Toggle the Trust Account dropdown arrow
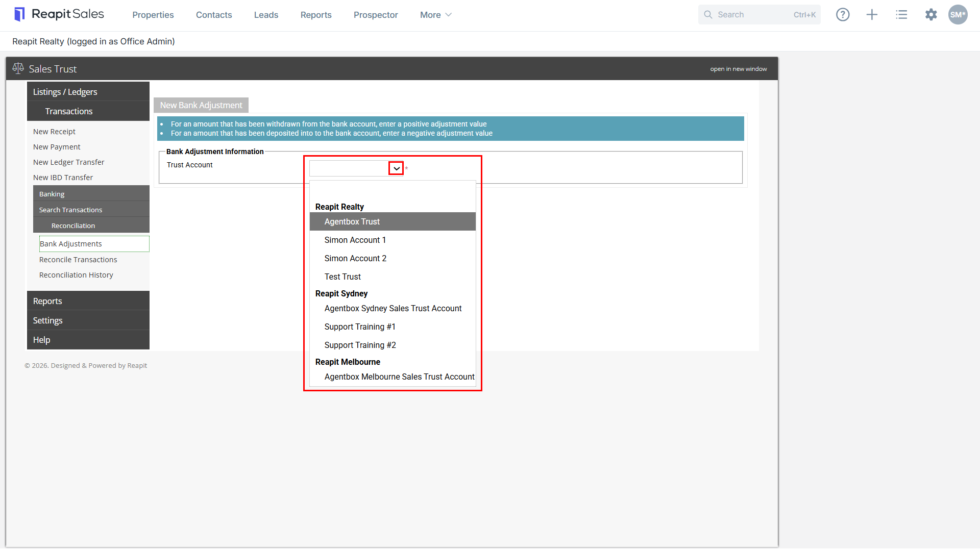980x551 pixels. coord(396,168)
